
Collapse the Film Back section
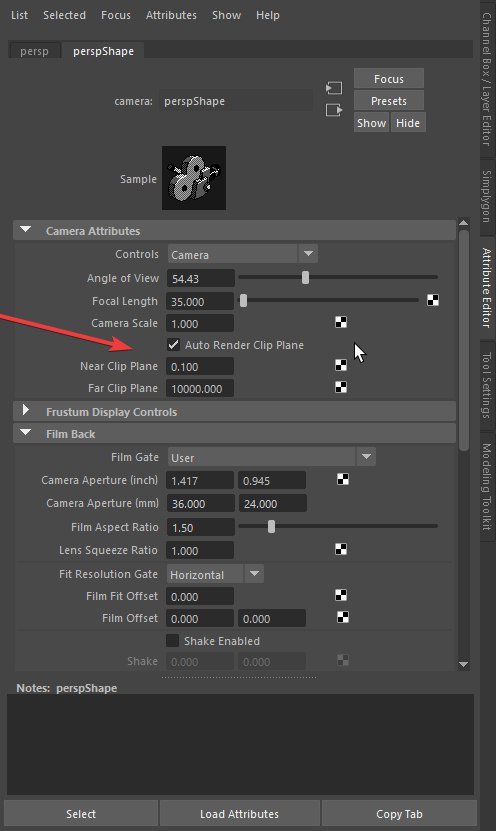[25, 432]
